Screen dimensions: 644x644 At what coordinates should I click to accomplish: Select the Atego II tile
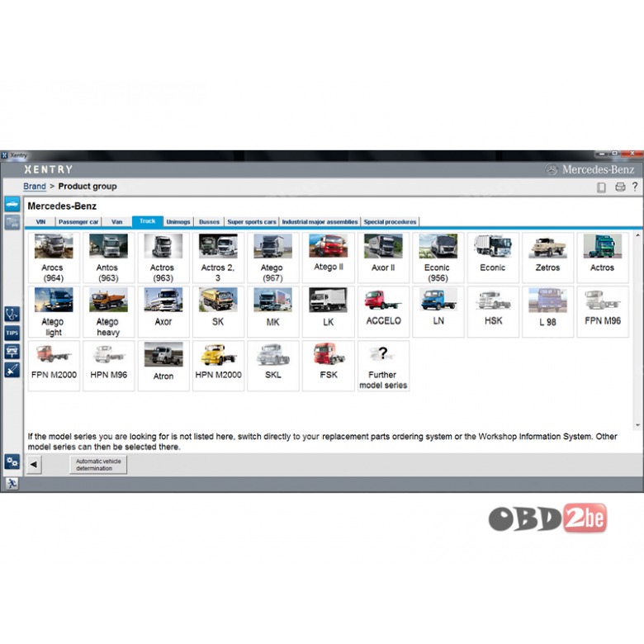[x=328, y=258]
